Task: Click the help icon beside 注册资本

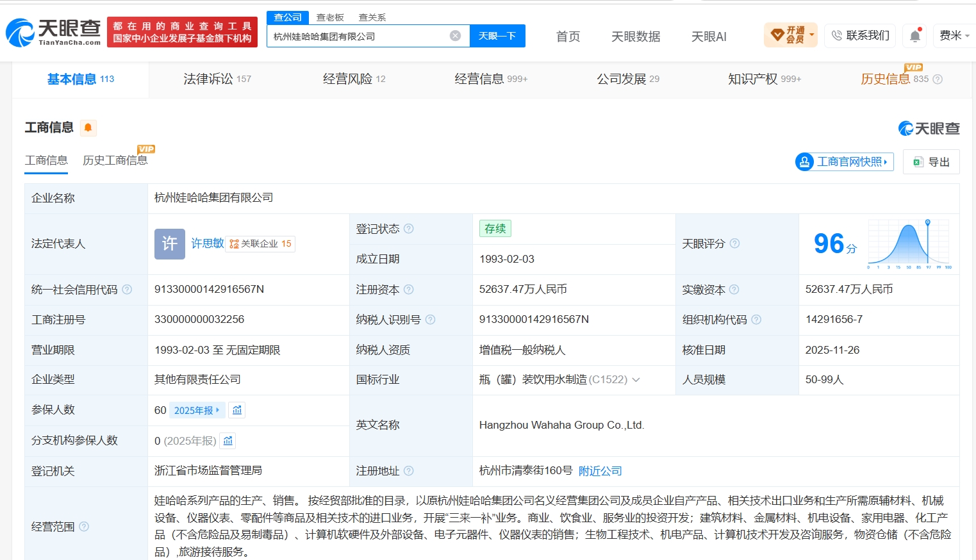Action: 408,290
